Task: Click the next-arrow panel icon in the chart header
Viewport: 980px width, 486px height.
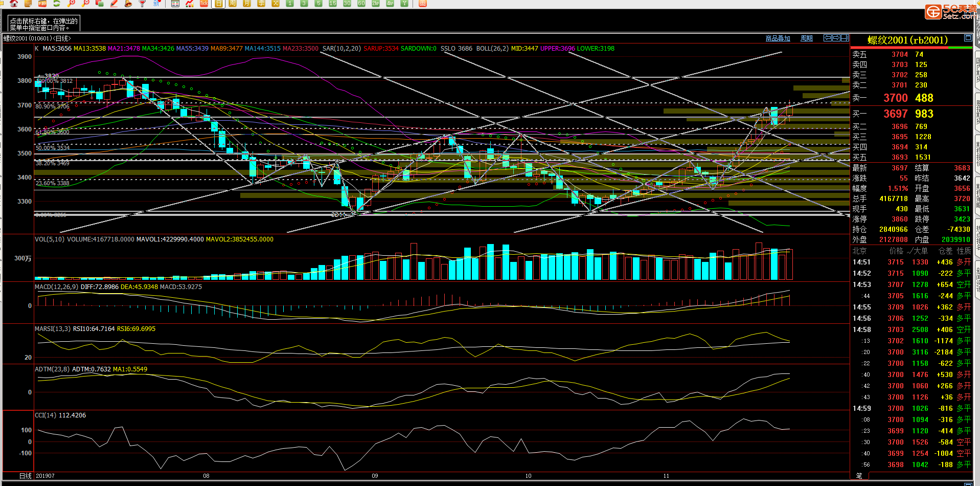Action: pyautogui.click(x=836, y=38)
